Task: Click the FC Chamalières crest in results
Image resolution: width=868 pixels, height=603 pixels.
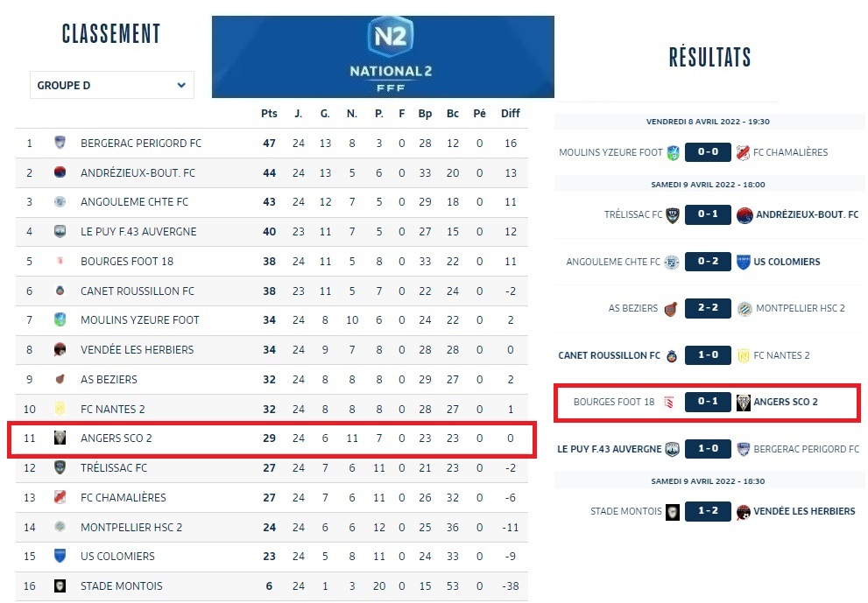Action: (744, 152)
